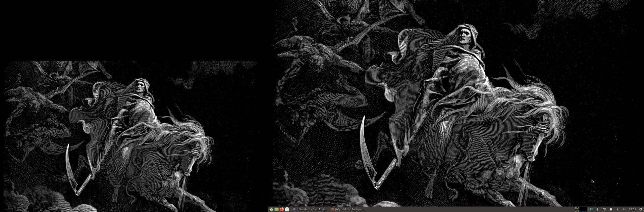
Task: Open the Wi-Fi network menu
Action: point(604,209)
